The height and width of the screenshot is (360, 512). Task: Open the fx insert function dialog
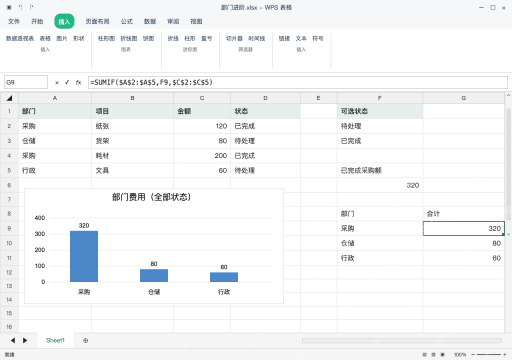point(78,82)
